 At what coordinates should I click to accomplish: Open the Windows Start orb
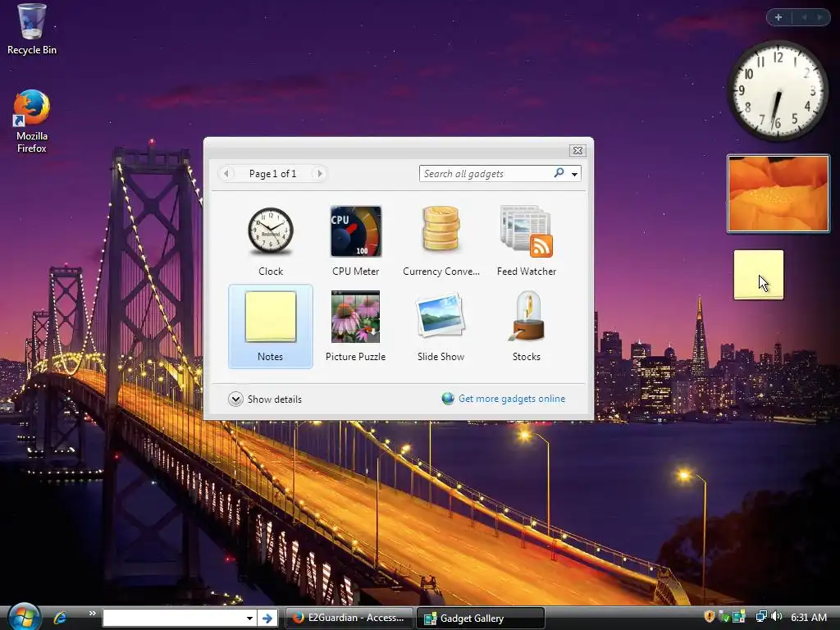point(24,616)
